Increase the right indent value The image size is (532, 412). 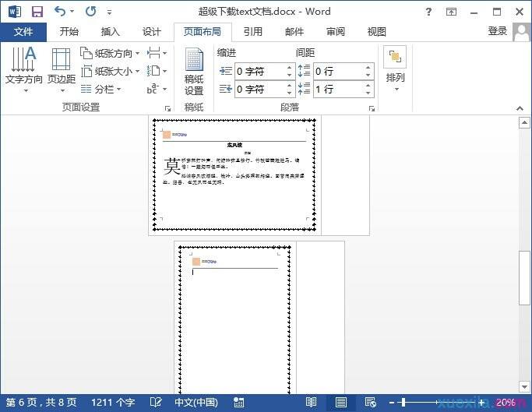click(290, 85)
